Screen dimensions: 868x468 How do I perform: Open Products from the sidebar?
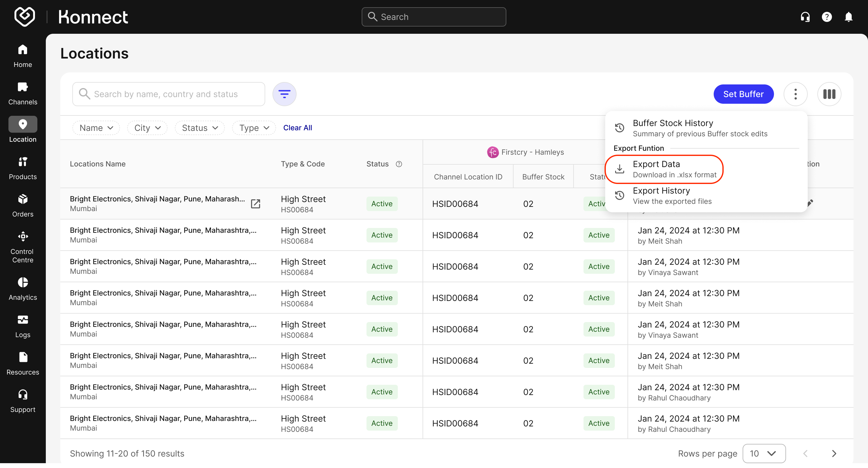coord(23,168)
